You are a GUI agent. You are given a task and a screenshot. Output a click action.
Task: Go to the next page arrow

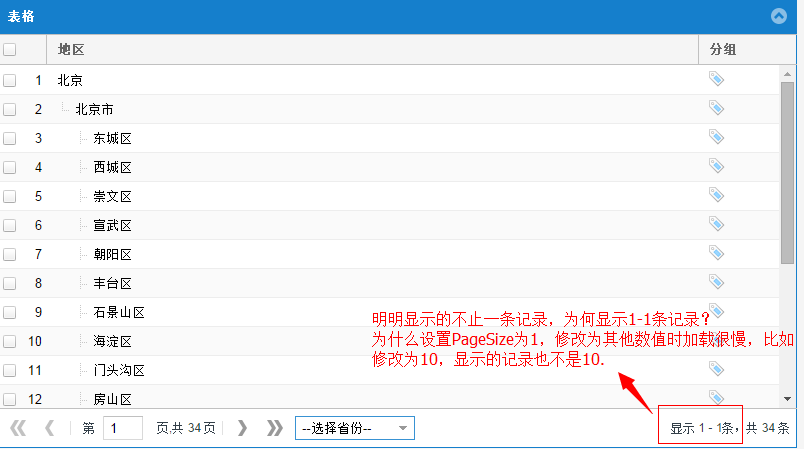point(242,428)
